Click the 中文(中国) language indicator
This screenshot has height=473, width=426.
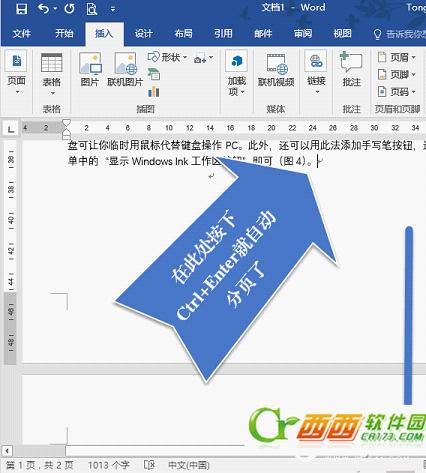tap(189, 465)
